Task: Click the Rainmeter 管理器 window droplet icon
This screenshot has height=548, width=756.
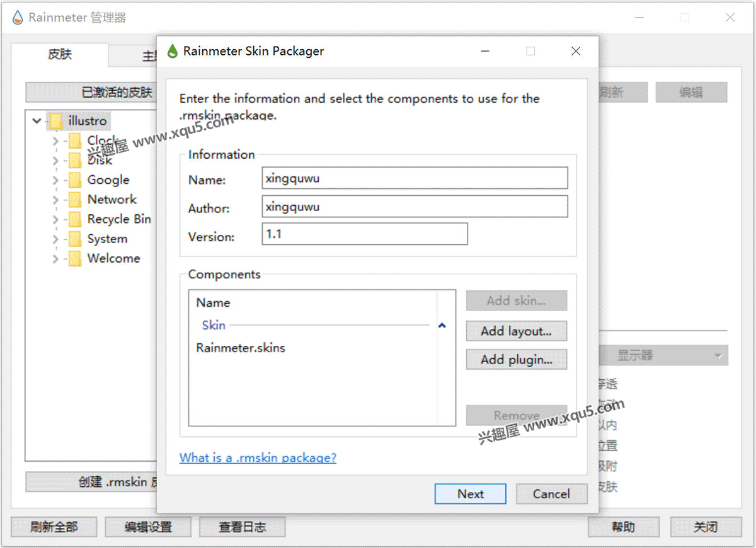Action: click(x=18, y=18)
